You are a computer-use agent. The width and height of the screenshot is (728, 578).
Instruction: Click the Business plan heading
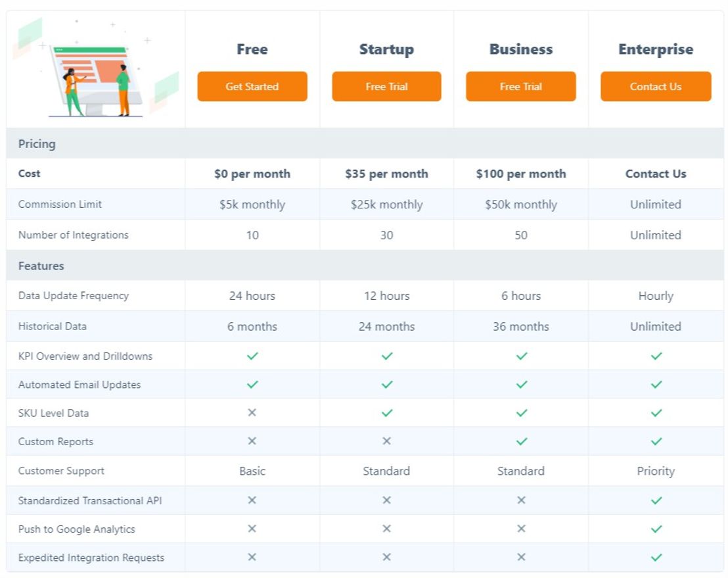pos(521,49)
